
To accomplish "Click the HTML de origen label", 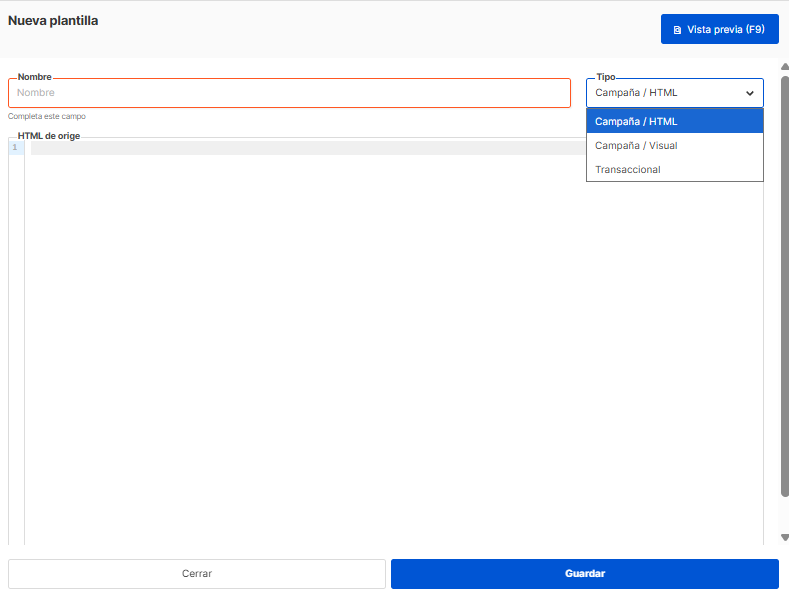I will [x=49, y=136].
